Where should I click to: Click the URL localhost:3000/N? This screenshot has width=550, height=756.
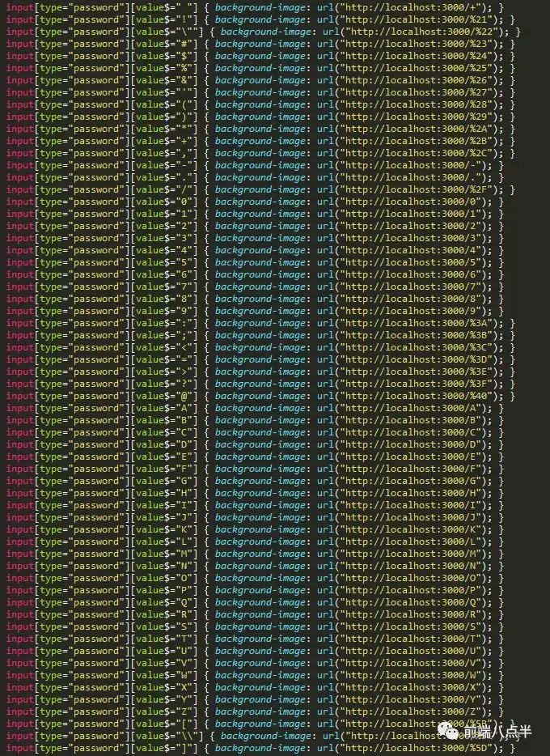click(x=409, y=566)
